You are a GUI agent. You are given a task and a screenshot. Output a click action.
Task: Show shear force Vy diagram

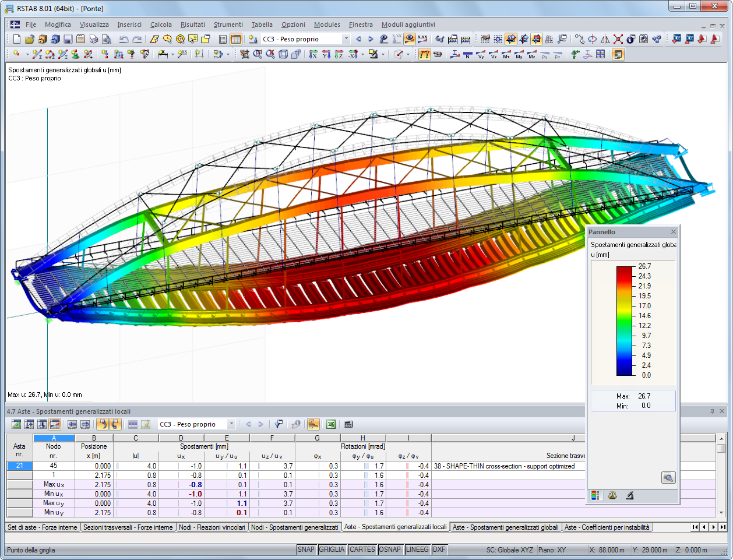click(x=481, y=54)
